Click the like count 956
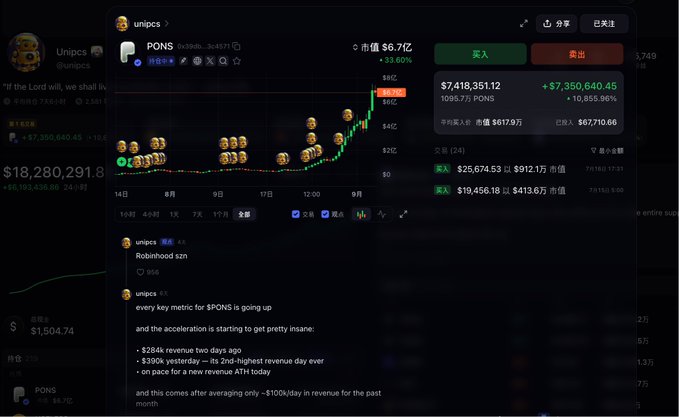This screenshot has height=417, width=679. coord(152,272)
